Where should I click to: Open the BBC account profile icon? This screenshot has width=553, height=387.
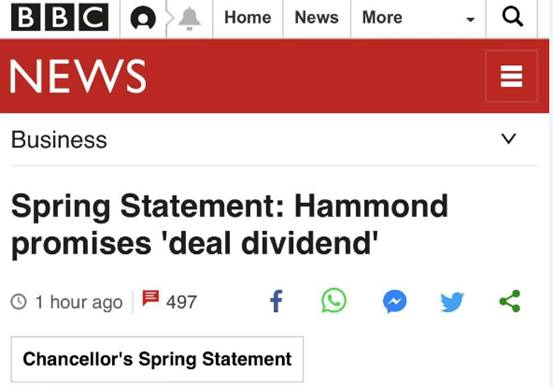click(x=143, y=18)
